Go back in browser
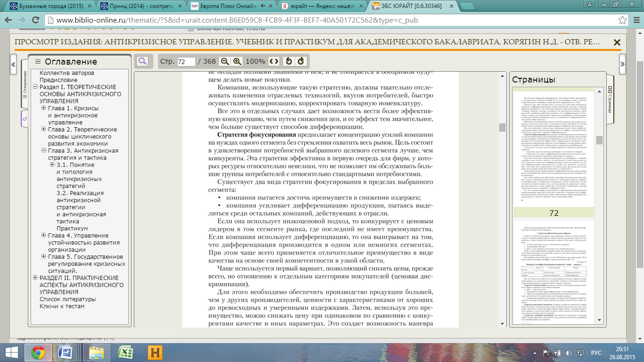The height and width of the screenshot is (362, 644). pos(9,21)
